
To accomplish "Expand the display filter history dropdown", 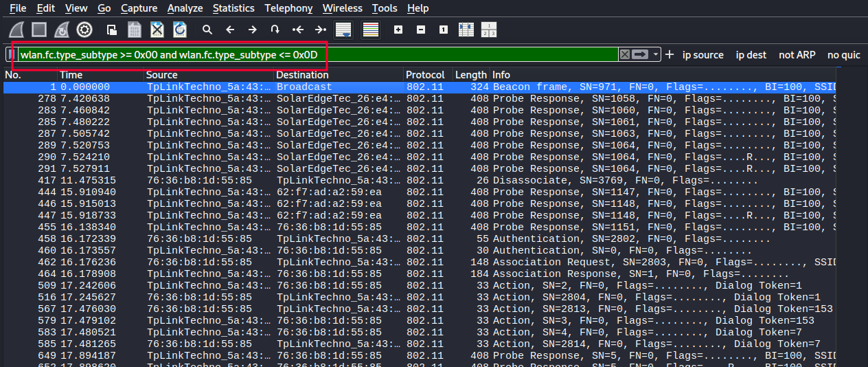I will click(x=656, y=54).
